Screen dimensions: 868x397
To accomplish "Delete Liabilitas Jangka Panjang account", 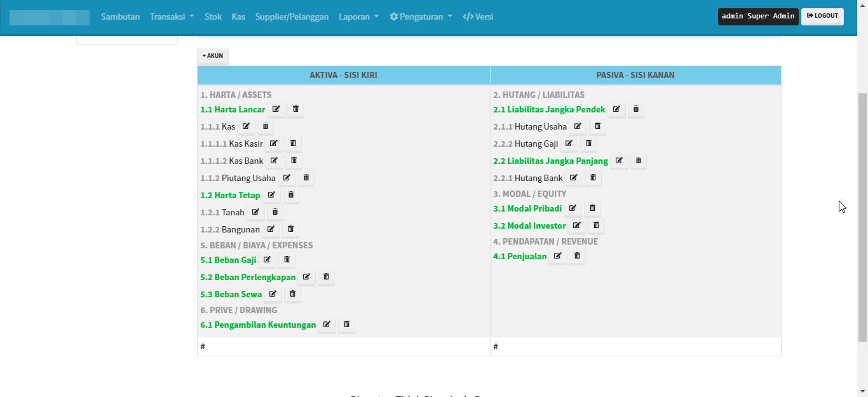I will point(639,161).
